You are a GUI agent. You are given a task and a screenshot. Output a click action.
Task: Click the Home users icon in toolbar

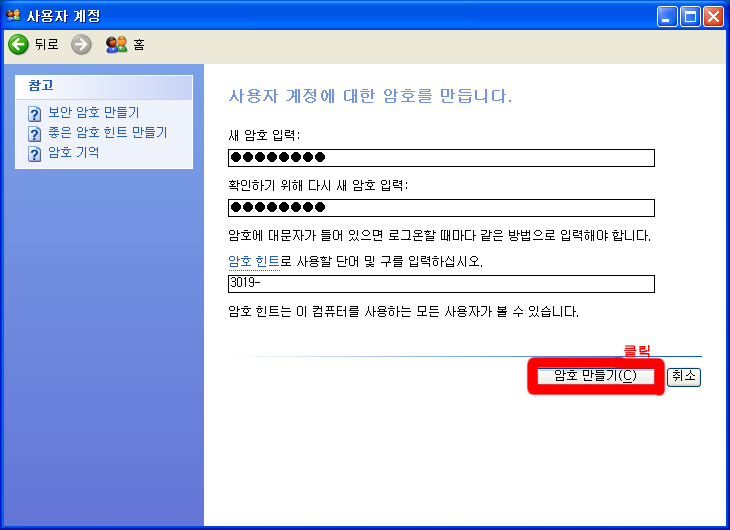(116, 44)
